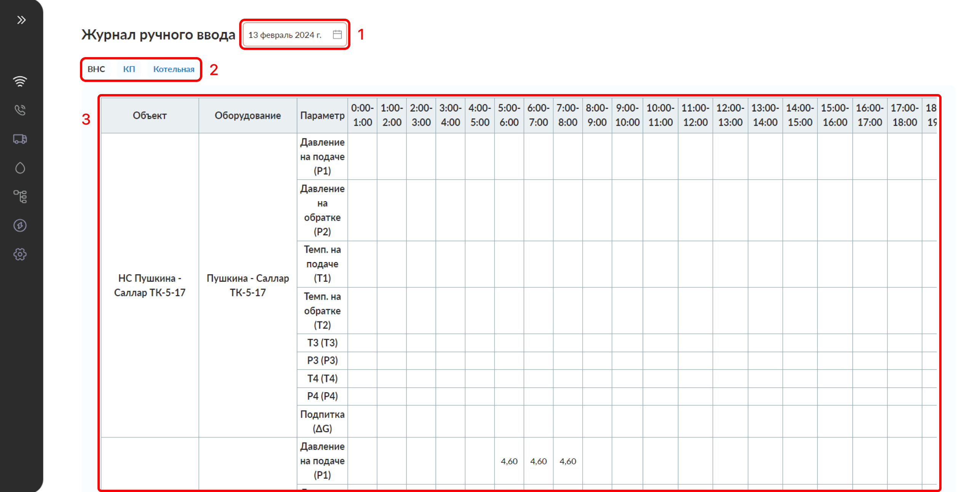
Task: Open the truck vehicles sidebar icon
Action: click(20, 139)
